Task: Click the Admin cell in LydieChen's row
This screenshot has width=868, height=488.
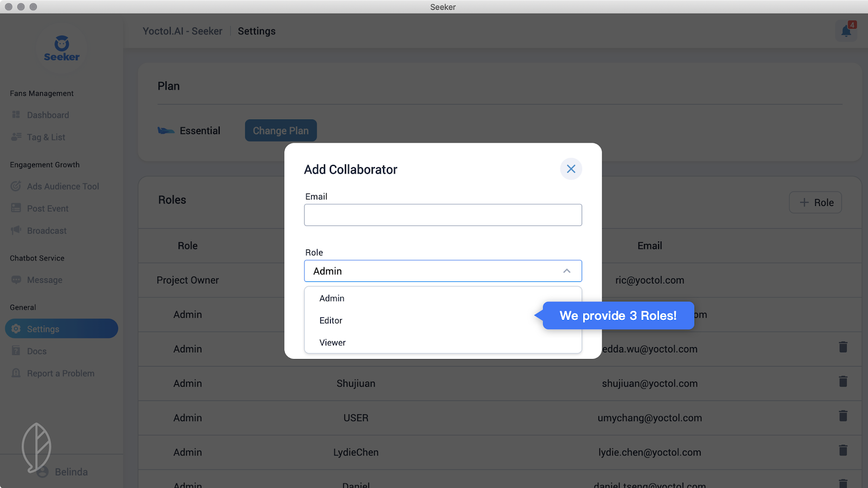Action: click(x=188, y=452)
